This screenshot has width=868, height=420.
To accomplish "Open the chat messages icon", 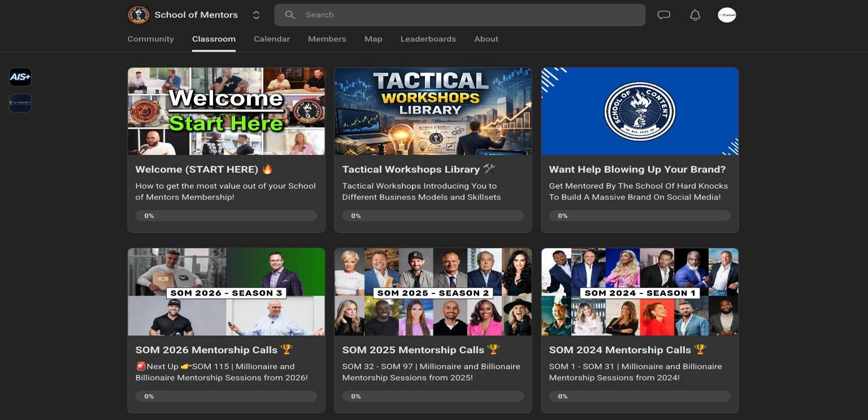I will (663, 15).
